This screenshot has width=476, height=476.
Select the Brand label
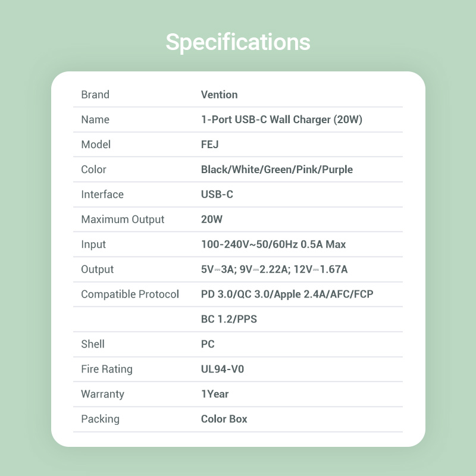click(95, 95)
